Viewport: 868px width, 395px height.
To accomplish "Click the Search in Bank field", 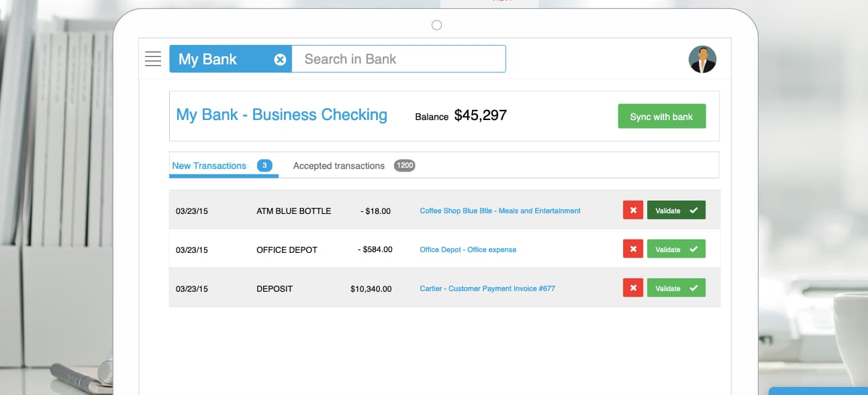I will [398, 59].
